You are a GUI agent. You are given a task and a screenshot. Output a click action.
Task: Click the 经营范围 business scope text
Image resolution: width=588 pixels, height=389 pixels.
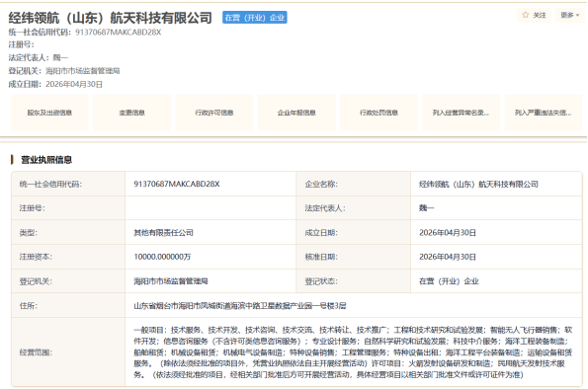pyautogui.click(x=353, y=352)
